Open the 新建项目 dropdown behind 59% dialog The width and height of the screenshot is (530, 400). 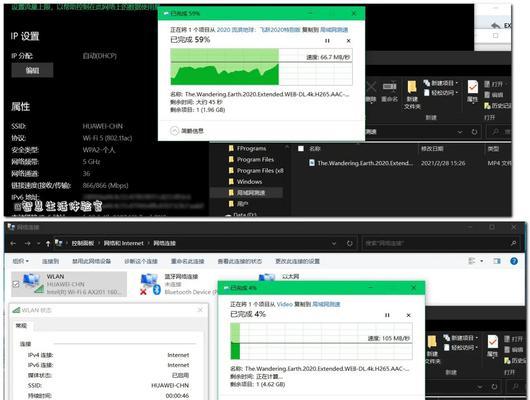pos(441,83)
